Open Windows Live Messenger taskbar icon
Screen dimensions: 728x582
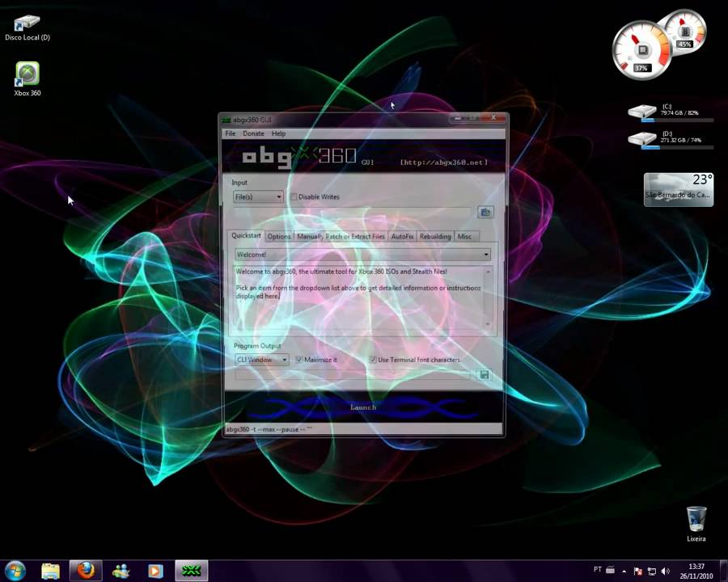tap(121, 571)
